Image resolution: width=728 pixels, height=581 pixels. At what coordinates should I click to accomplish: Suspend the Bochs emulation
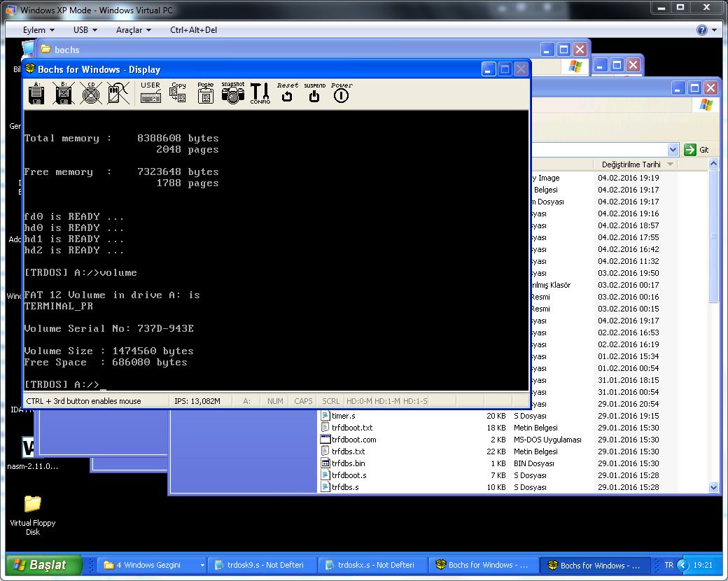tap(314, 92)
